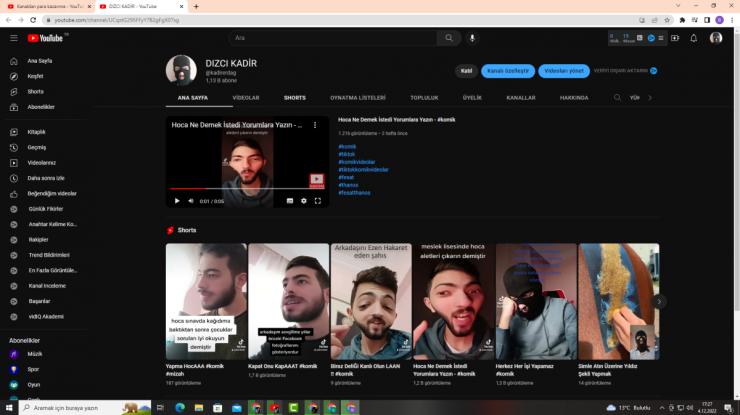Enter fullscreen on featured video

coord(318,201)
